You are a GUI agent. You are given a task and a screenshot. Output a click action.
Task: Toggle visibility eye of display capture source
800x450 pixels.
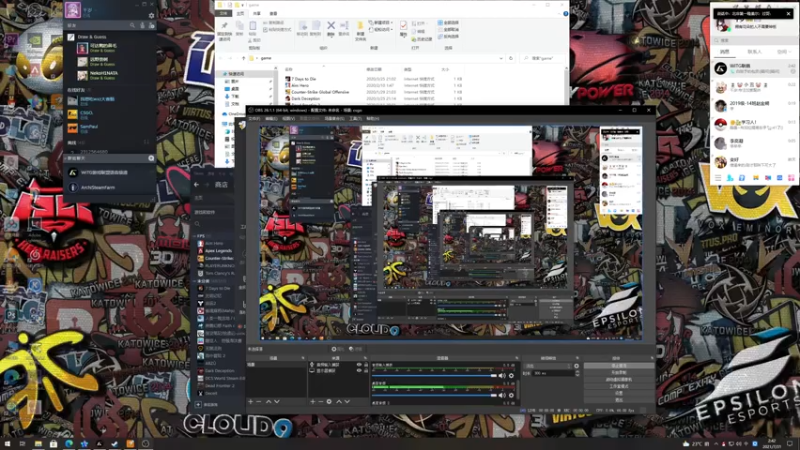pos(359,371)
